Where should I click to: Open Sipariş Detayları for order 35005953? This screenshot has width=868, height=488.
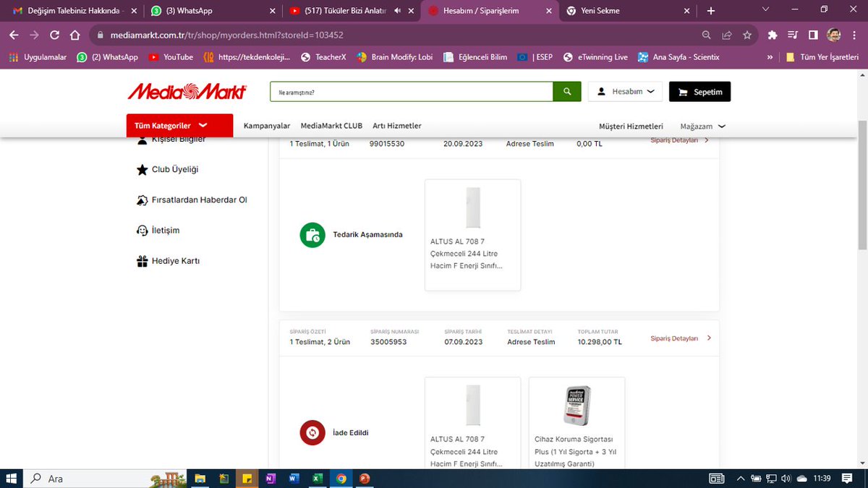(674, 338)
